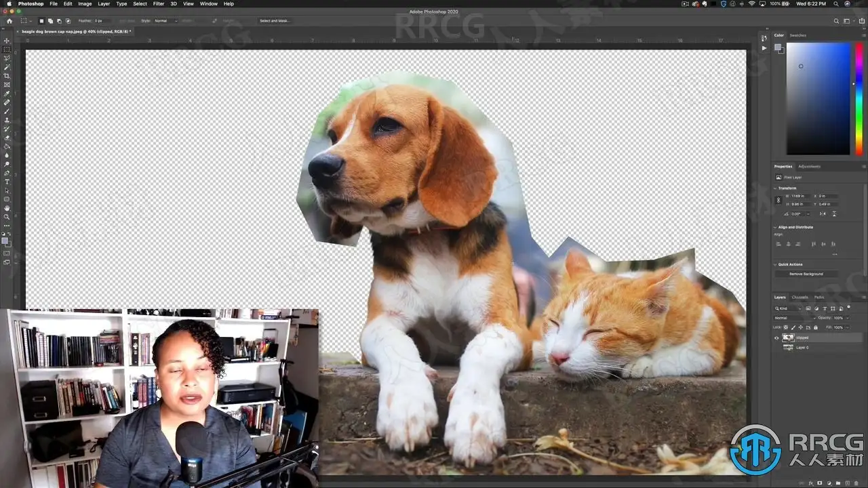
Task: Collapse the Transform section
Action: (775, 188)
